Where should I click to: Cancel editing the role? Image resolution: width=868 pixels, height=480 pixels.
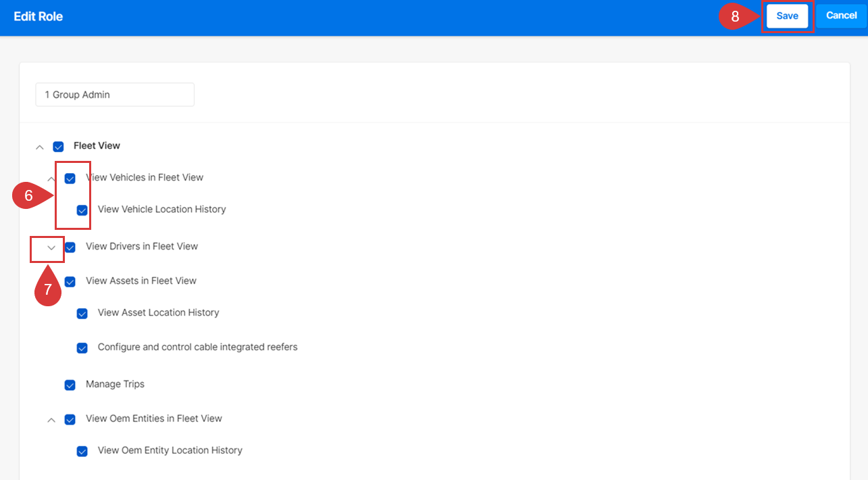tap(841, 16)
